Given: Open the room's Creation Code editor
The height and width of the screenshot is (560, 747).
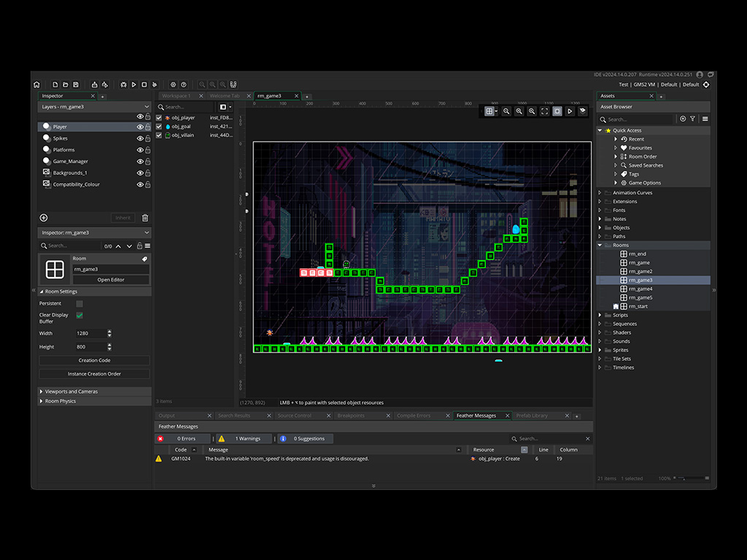Looking at the screenshot, I should (94, 360).
